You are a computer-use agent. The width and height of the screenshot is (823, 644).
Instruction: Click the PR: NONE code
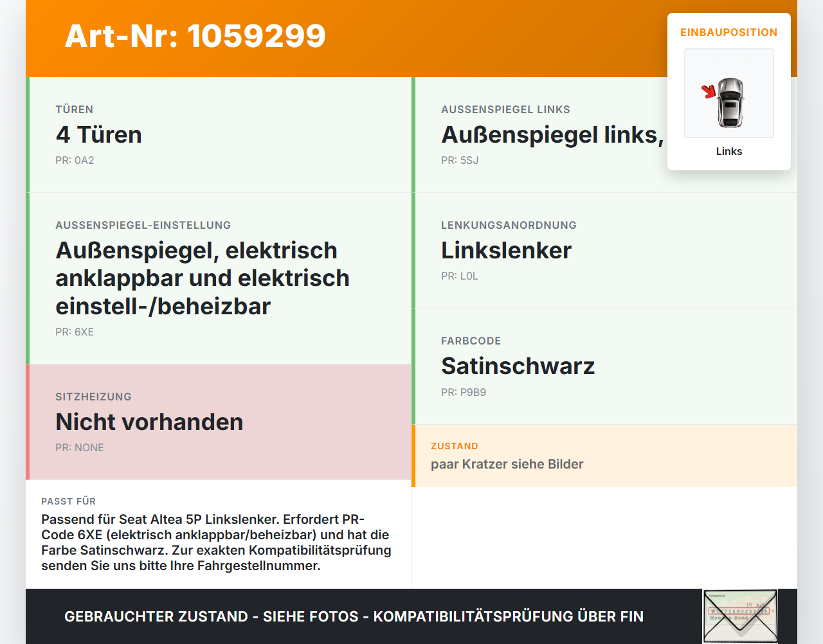pos(80,447)
